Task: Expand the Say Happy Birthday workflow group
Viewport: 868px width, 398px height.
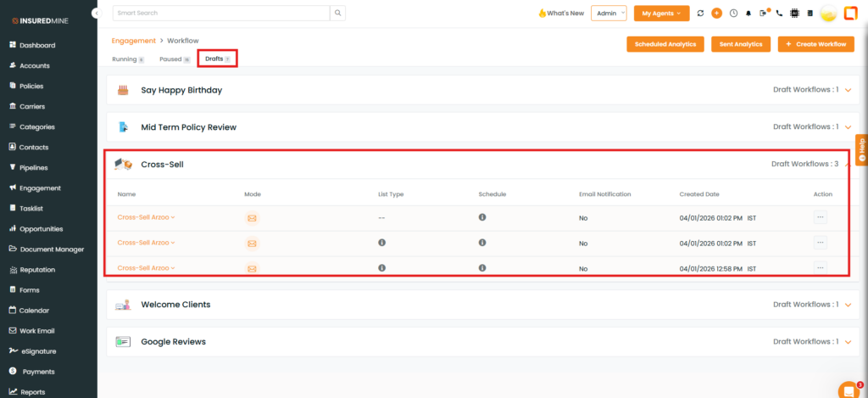Action: 847,90
